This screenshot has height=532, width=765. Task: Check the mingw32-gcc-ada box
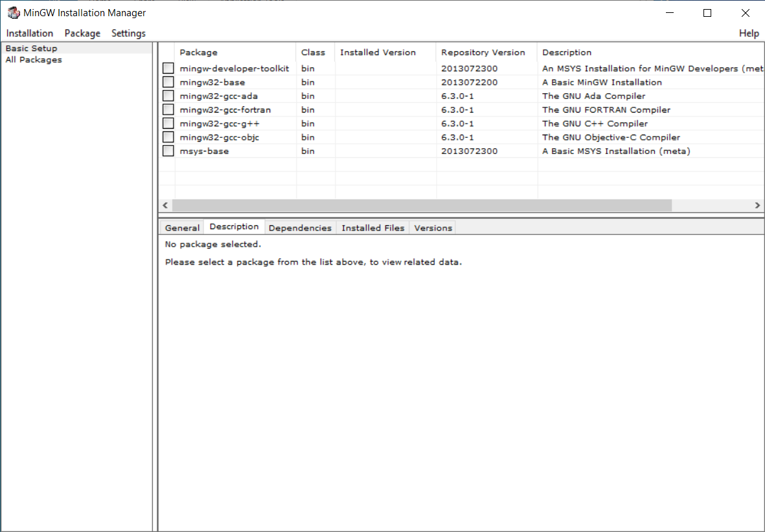click(x=168, y=96)
